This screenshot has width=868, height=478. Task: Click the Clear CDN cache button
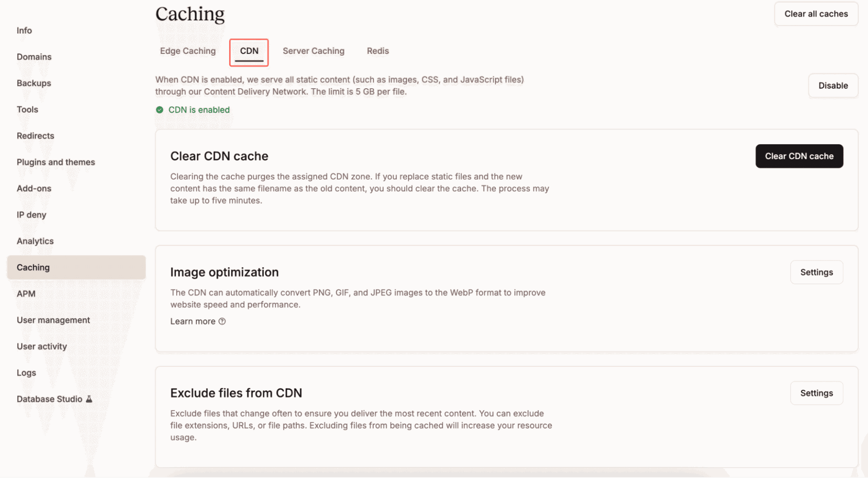[799, 156]
